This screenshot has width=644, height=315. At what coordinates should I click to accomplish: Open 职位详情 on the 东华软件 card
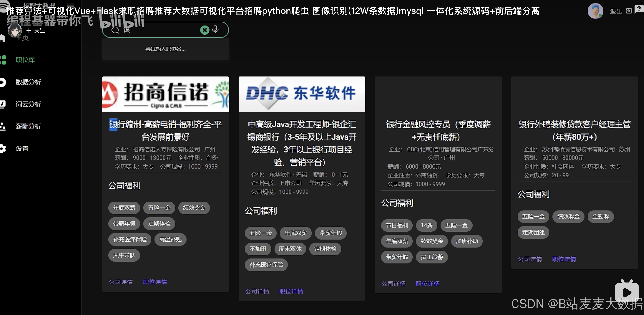pos(291,291)
